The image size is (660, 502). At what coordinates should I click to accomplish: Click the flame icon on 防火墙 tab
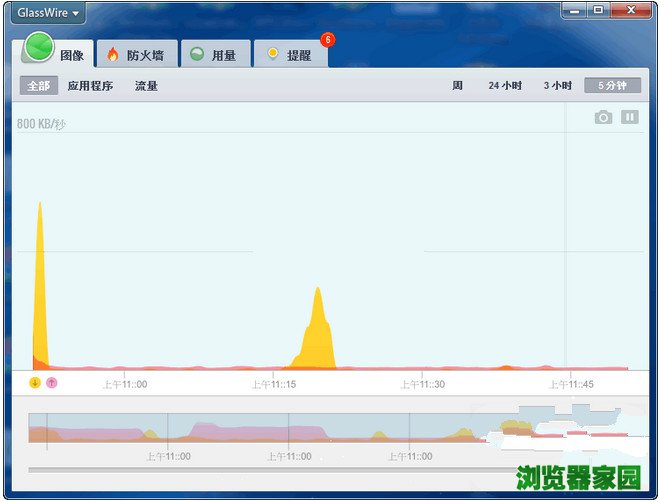[x=113, y=55]
